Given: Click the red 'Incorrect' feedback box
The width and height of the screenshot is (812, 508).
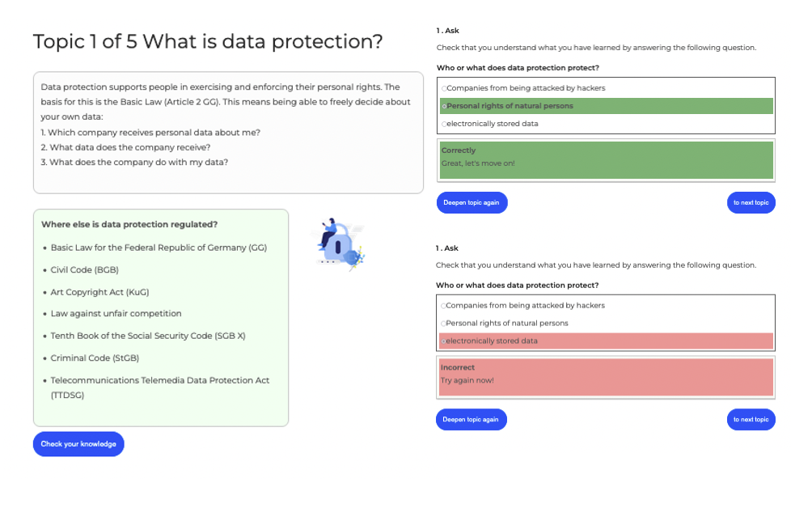Looking at the screenshot, I should [x=606, y=378].
